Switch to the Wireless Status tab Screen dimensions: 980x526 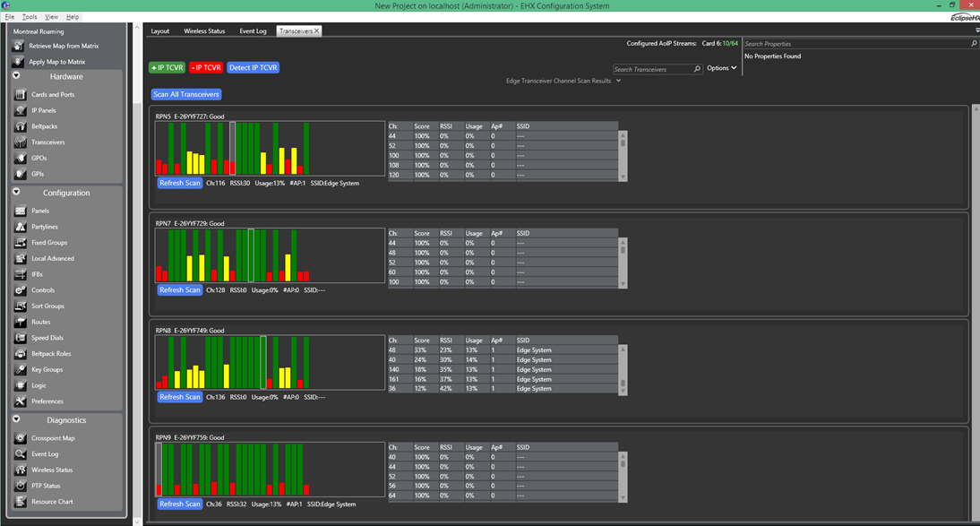coord(204,30)
